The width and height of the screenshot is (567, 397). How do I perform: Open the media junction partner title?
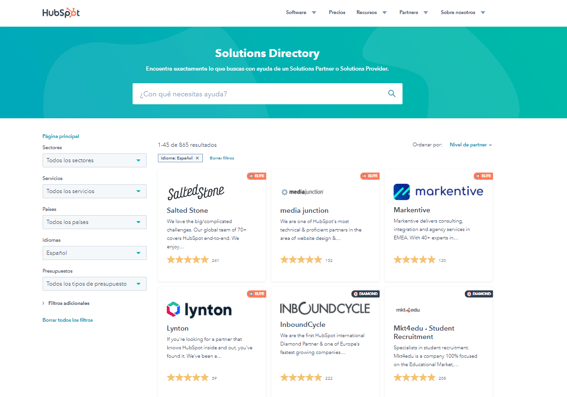click(x=304, y=210)
